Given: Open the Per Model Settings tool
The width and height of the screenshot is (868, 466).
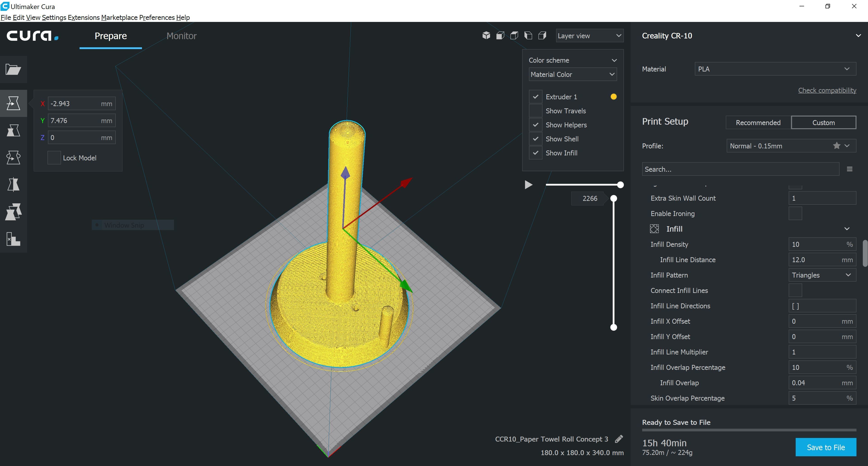Looking at the screenshot, I should [x=13, y=212].
